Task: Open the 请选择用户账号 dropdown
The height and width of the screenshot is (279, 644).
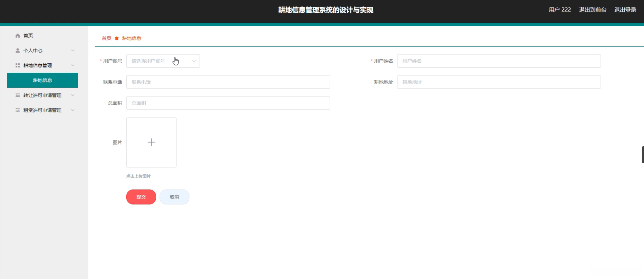Action: 163,61
